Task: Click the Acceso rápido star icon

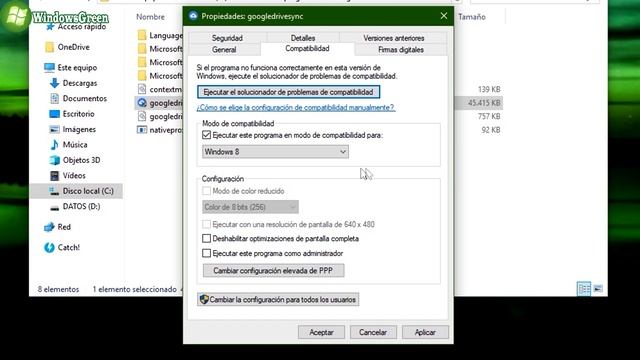Action: (50, 27)
